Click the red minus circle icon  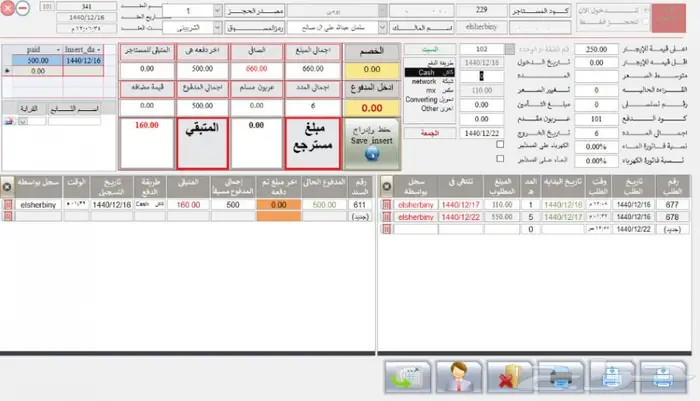click(x=23, y=8)
